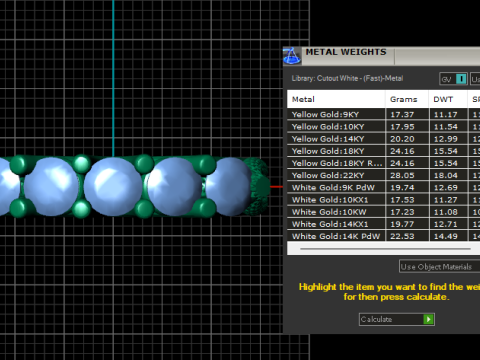Viewport: 480px width, 360px height.
Task: Select the Yellow Gold:14KY row
Action: coord(383,139)
